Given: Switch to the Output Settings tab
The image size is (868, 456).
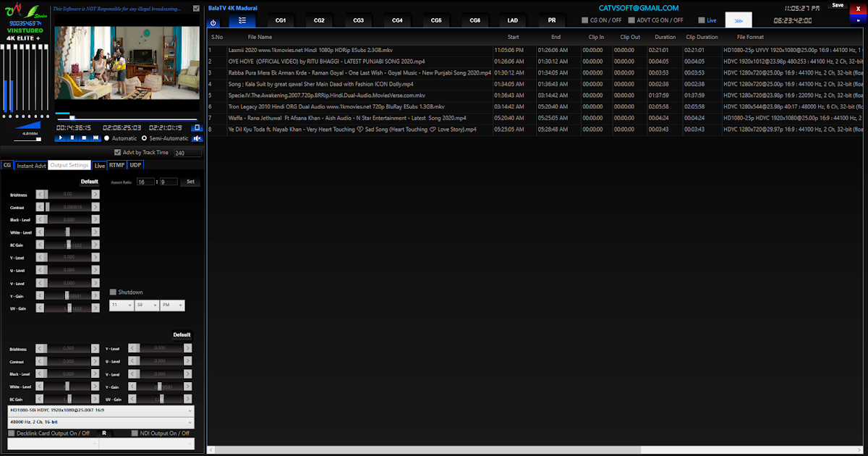Looking at the screenshot, I should [69, 165].
